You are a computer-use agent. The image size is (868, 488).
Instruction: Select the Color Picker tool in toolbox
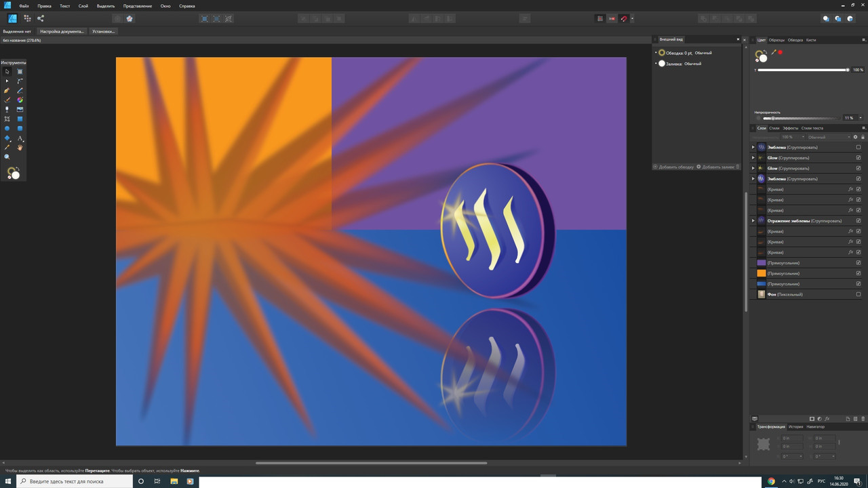7,147
